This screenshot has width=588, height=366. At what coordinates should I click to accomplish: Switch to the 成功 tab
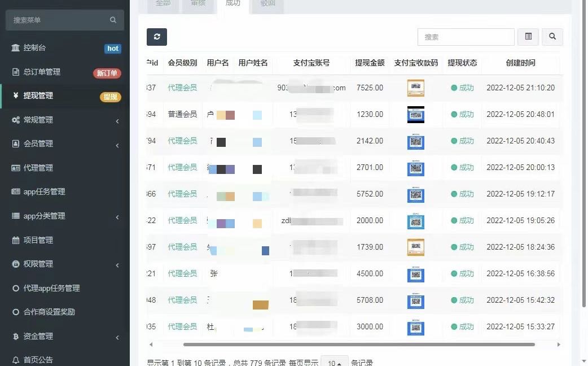(232, 3)
